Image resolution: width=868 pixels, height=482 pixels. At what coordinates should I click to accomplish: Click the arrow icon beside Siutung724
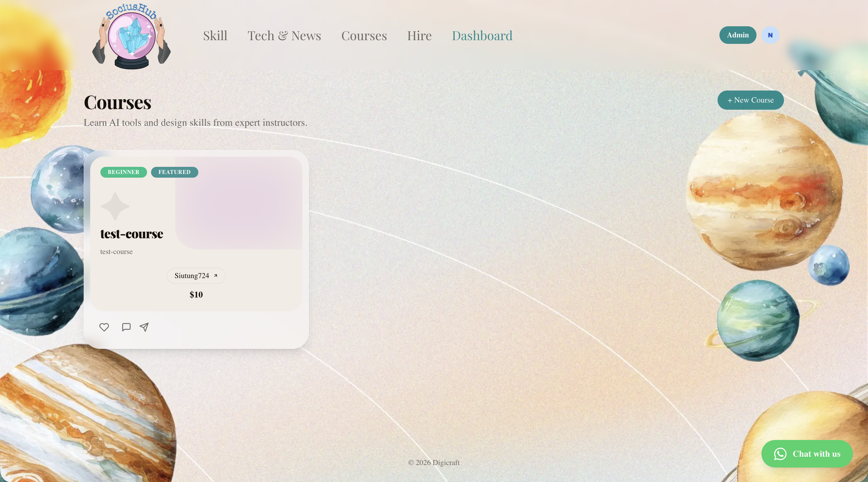point(216,276)
